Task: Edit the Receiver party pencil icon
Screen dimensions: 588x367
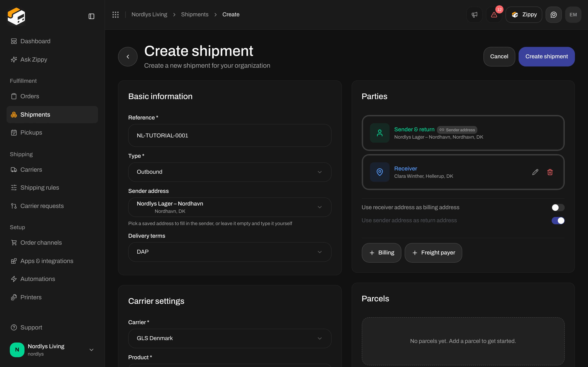Action: tap(535, 172)
